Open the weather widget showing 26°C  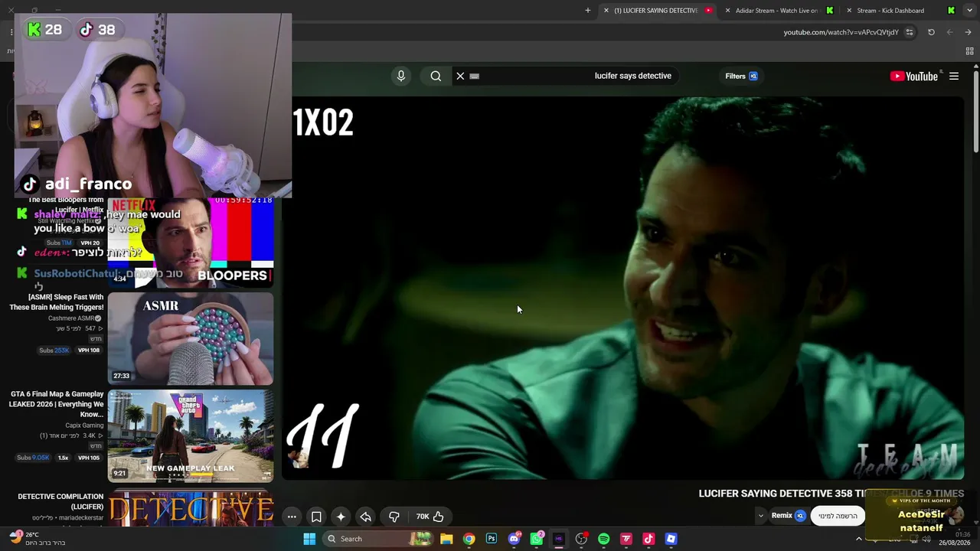click(x=37, y=539)
